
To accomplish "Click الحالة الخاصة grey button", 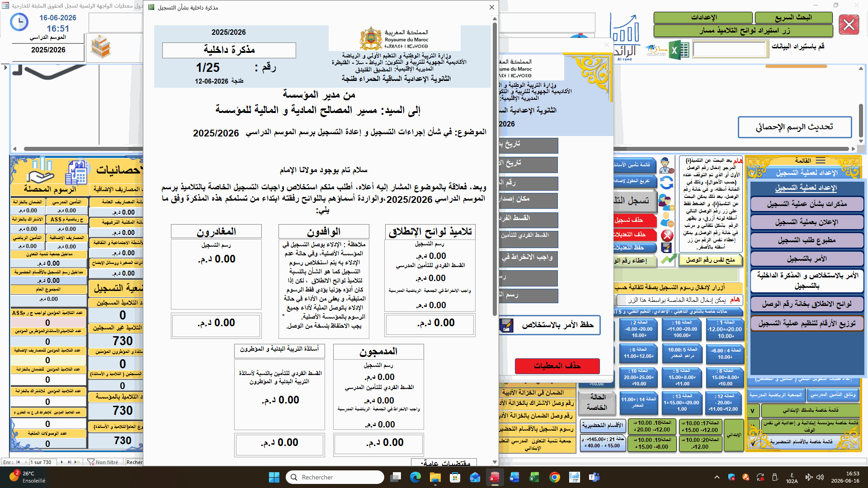I will click(x=597, y=402).
